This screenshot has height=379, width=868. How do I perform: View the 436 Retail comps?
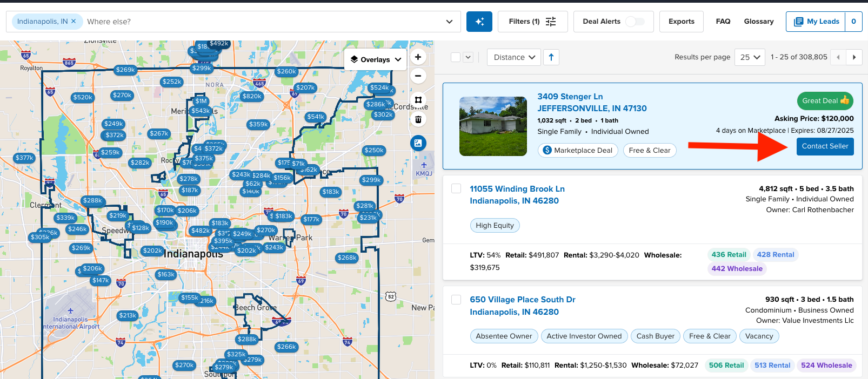(729, 255)
